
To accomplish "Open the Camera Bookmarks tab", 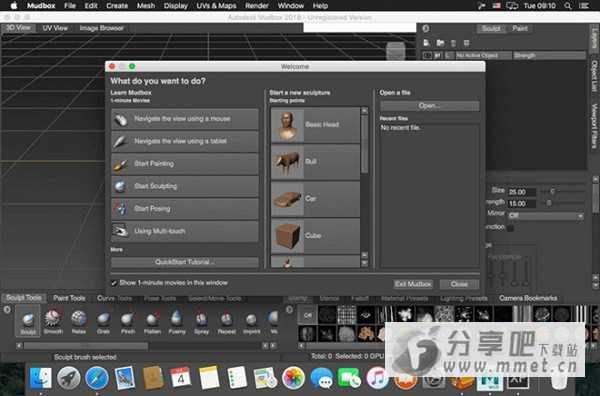I will tap(528, 298).
